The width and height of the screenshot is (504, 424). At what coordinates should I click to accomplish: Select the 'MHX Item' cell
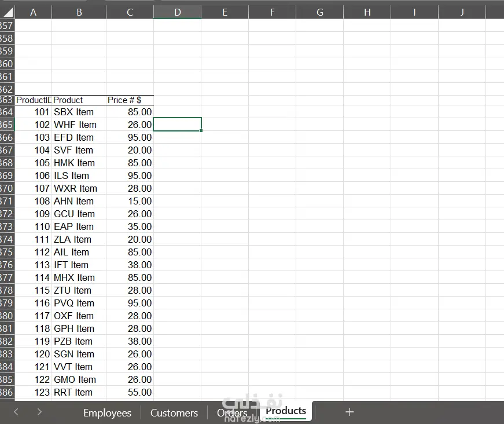(79, 277)
